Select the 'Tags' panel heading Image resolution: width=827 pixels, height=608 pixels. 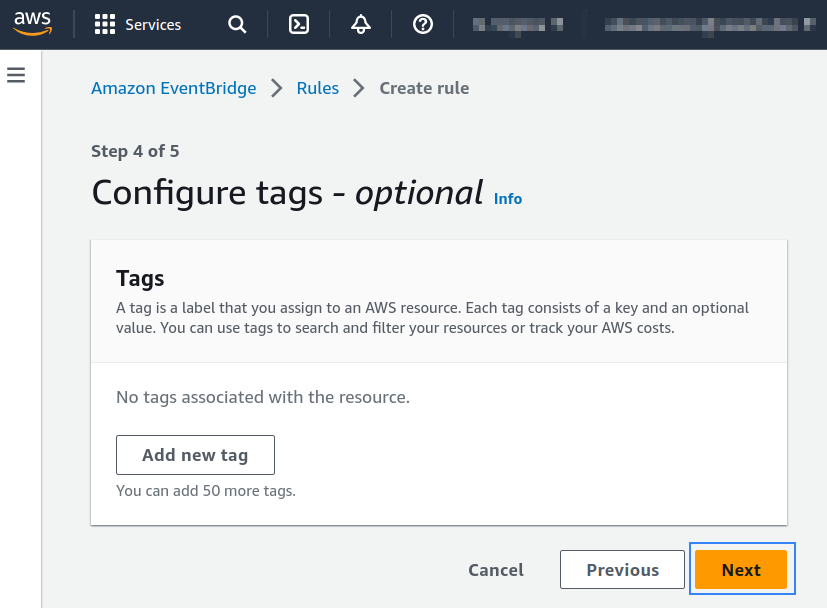tap(140, 278)
